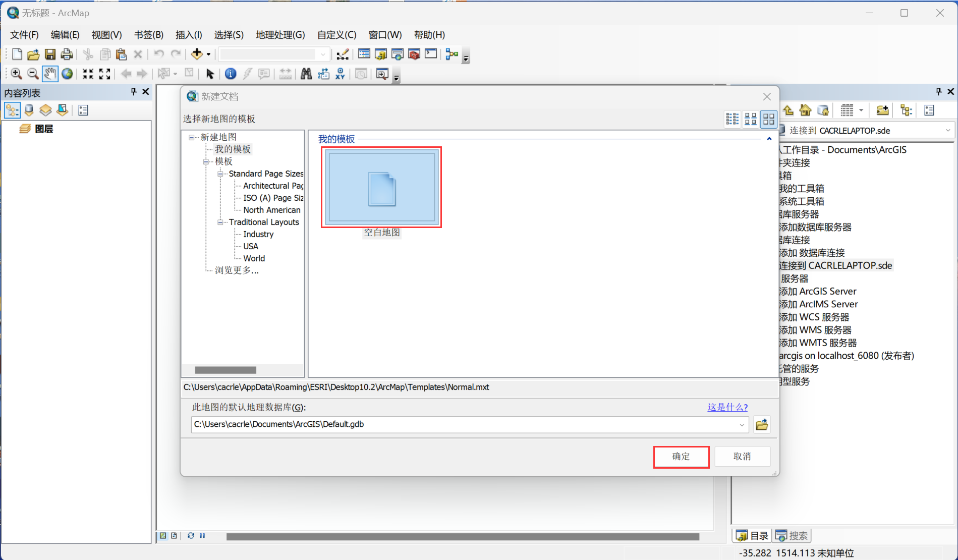
Task: Open the Create Viewer Window tool
Action: [382, 74]
